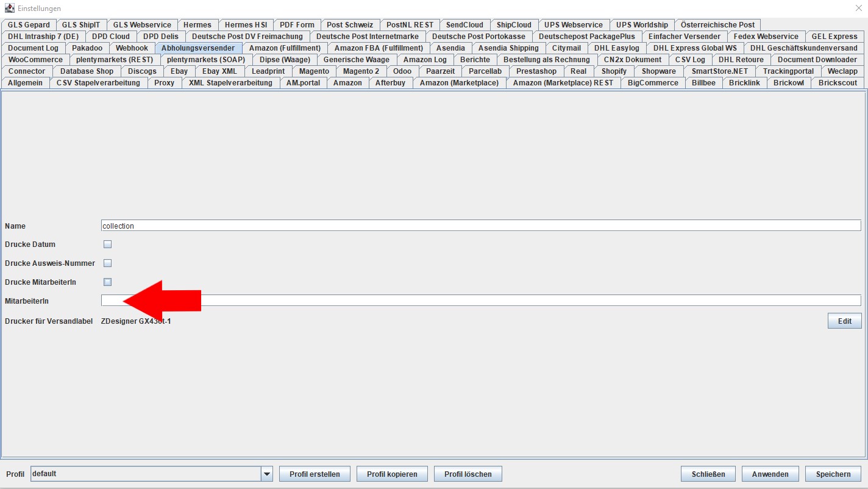Screen dimensions: 868x489
Task: Open the Deutsche Post Portokasse tab
Action: tap(478, 37)
